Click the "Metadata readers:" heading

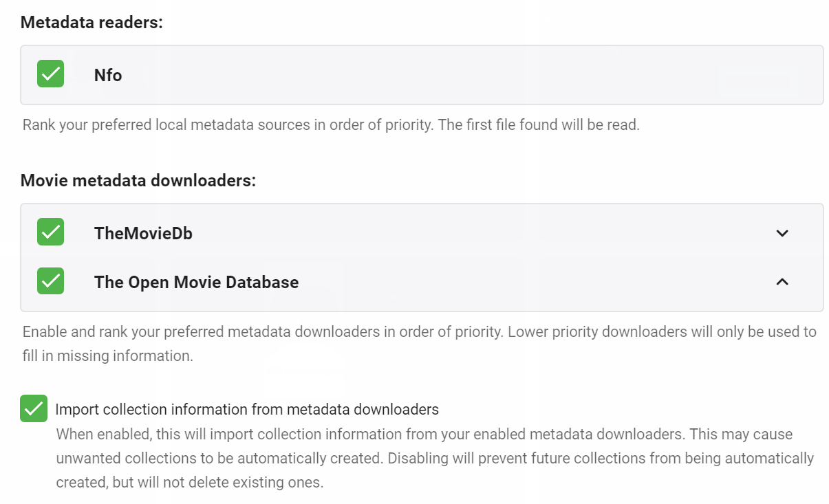tap(91, 22)
